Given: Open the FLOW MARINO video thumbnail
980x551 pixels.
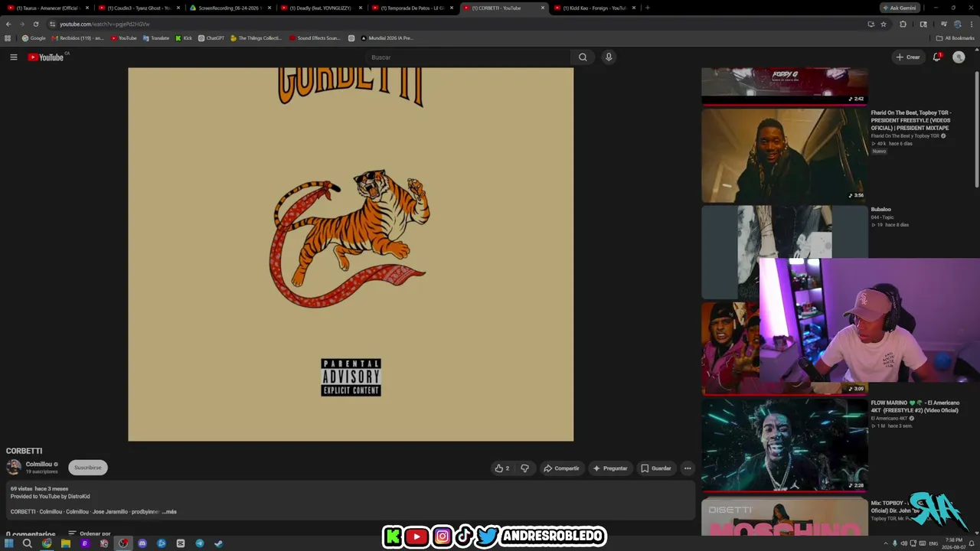Looking at the screenshot, I should tap(785, 445).
